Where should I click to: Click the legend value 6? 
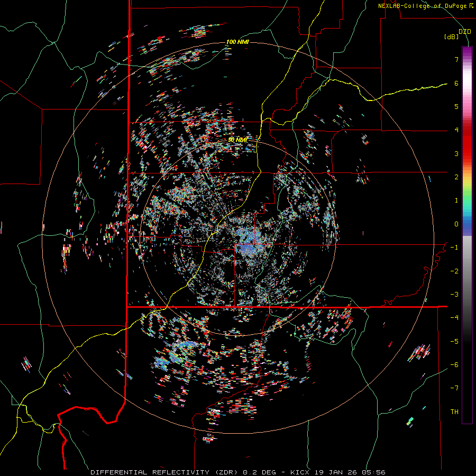click(456, 83)
